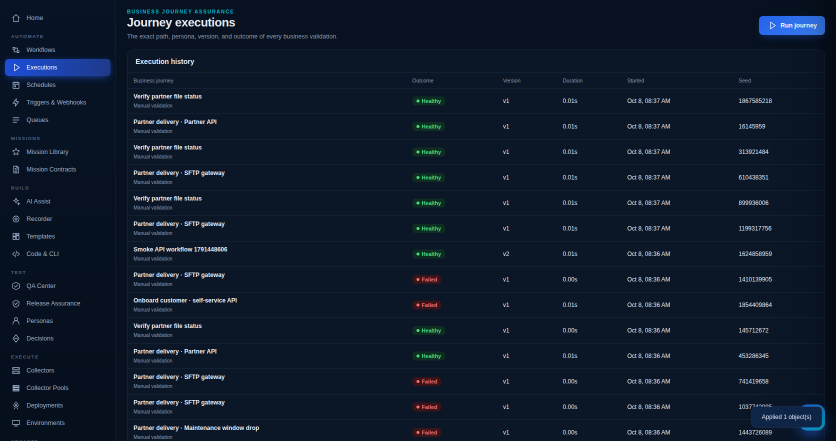
Task: Start a new run with Run journey
Action: [792, 26]
